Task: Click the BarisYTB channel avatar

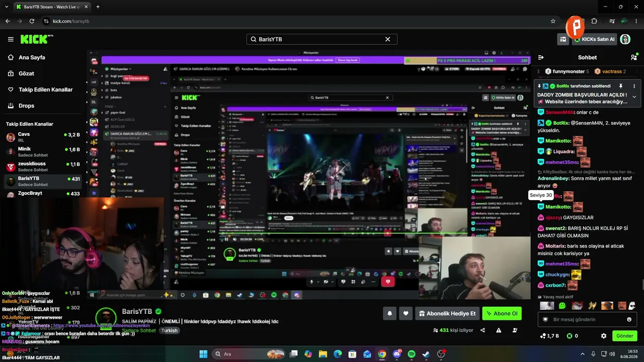Action: [106, 318]
